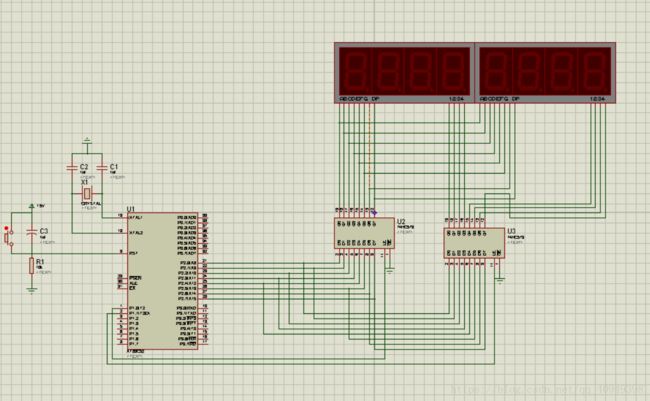This screenshot has width=650, height=401.
Task: Click ground symbol below resistor R1
Action: coord(32,290)
